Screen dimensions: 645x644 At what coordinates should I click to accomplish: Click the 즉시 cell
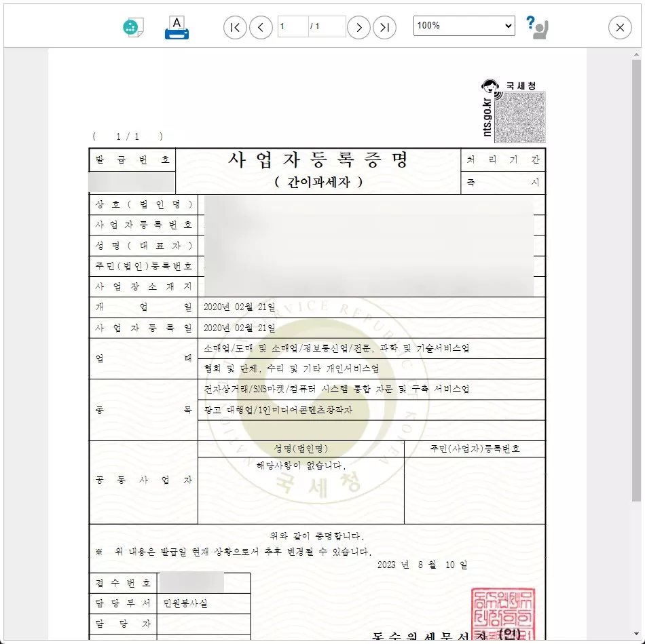click(503, 183)
